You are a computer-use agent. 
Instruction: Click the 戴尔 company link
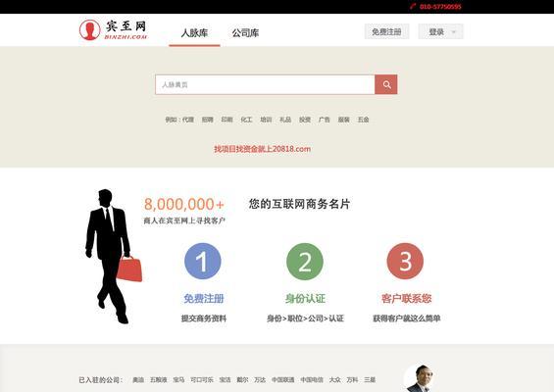point(242,379)
